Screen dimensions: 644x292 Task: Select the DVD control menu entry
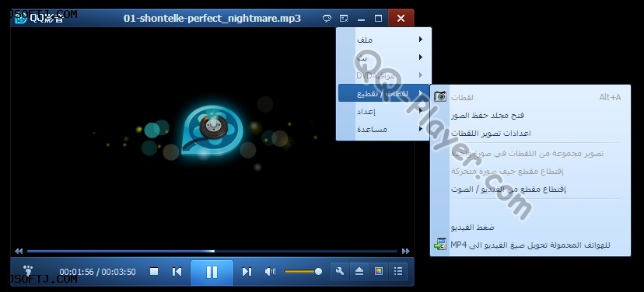(383, 75)
